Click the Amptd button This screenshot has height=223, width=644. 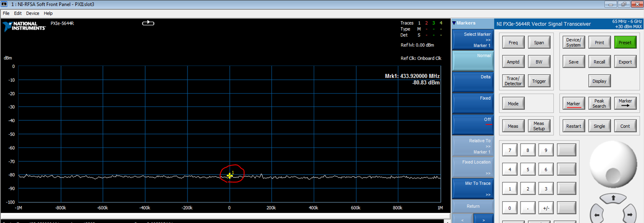click(513, 62)
